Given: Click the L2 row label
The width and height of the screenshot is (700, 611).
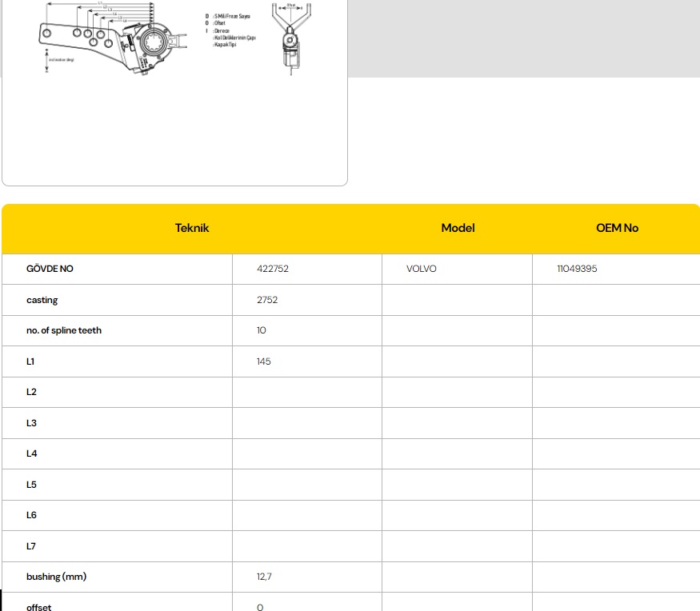Looking at the screenshot, I should pyautogui.click(x=31, y=392).
